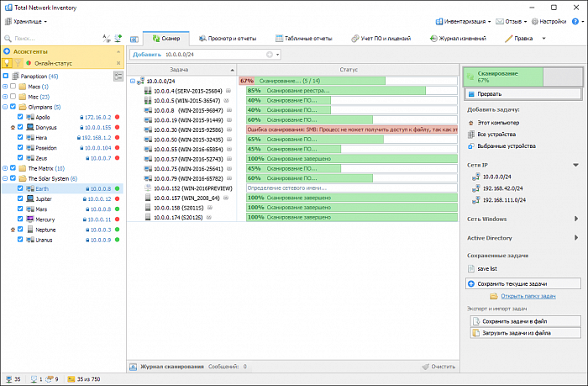Viewport: 588px width, 386px height.
Task: Open the Хранилище dropdown menu
Action: (x=27, y=21)
